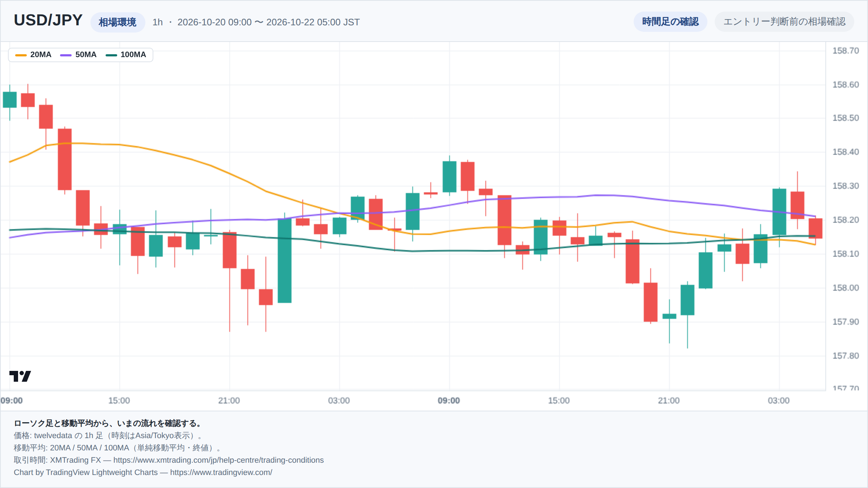868x488 pixels.
Task: Click the エントリー判断前の相場確認 pill
Action: click(x=784, y=22)
